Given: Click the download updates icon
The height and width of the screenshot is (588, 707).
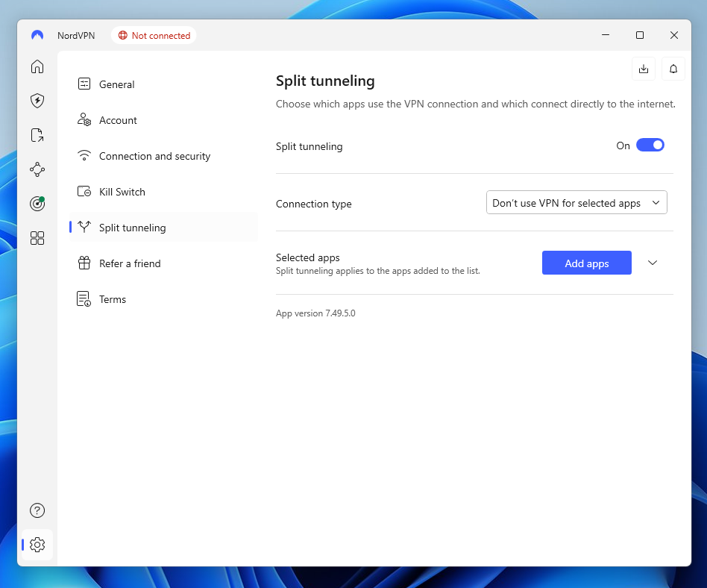Looking at the screenshot, I should pyautogui.click(x=644, y=69).
